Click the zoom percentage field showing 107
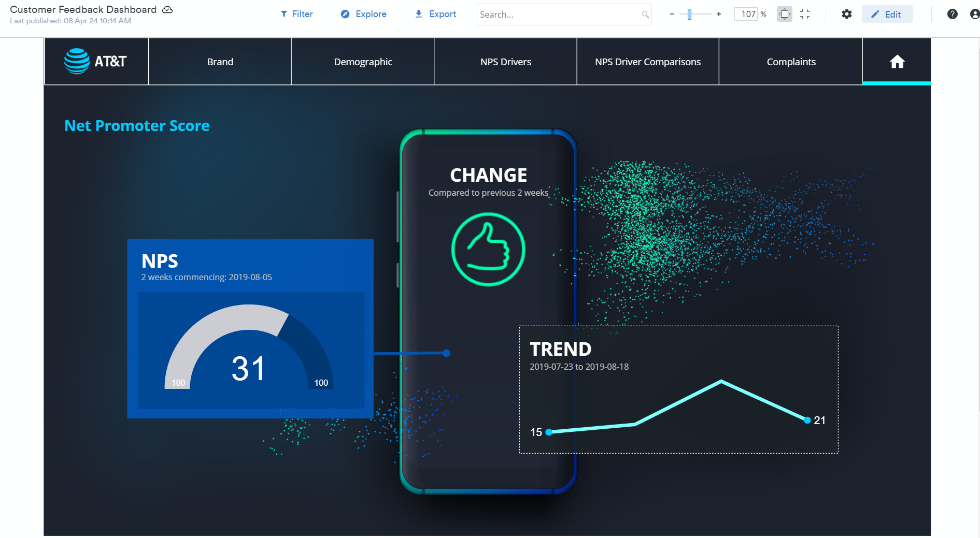 746,14
